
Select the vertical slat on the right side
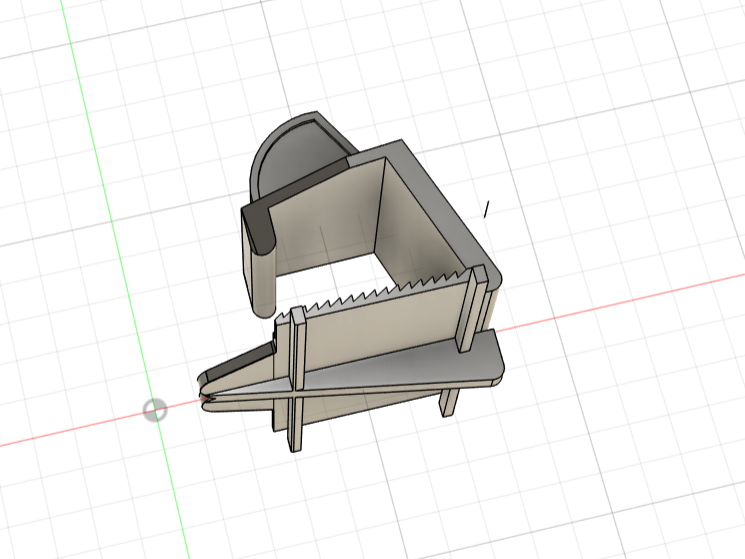[467, 312]
